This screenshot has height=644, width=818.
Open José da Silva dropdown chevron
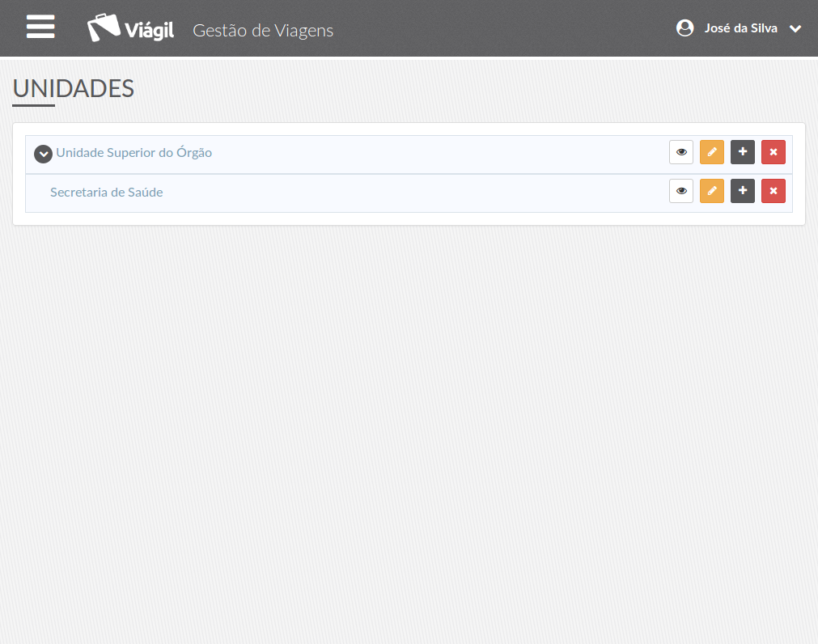(795, 28)
